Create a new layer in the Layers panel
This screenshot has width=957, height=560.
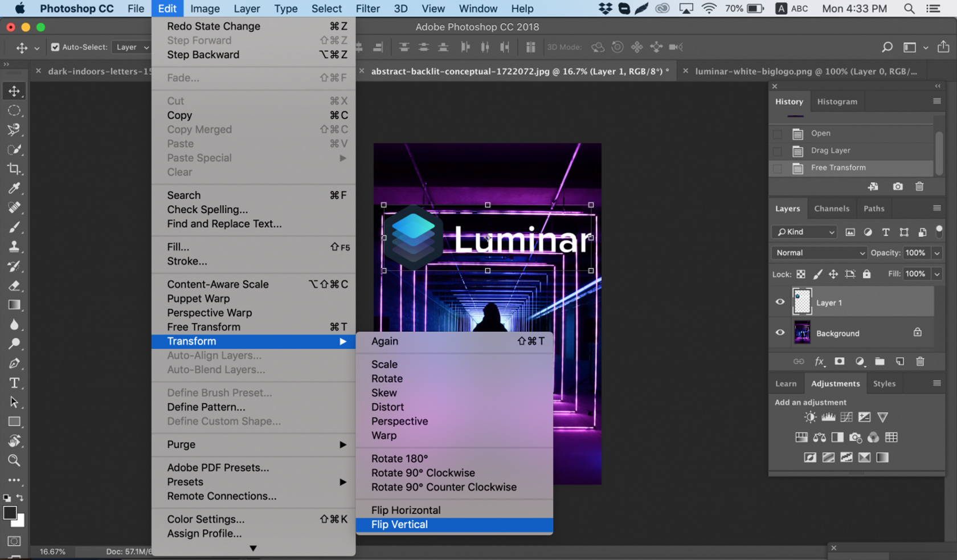[x=900, y=361]
